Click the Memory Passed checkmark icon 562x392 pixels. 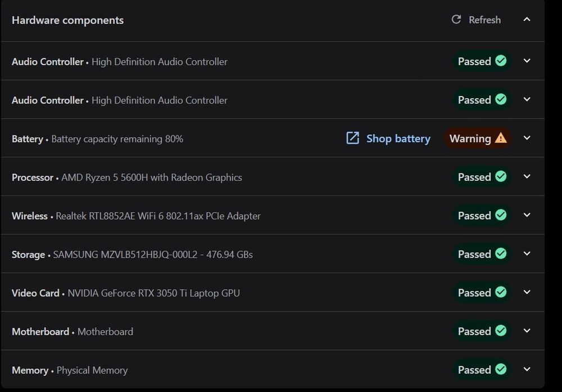point(501,370)
